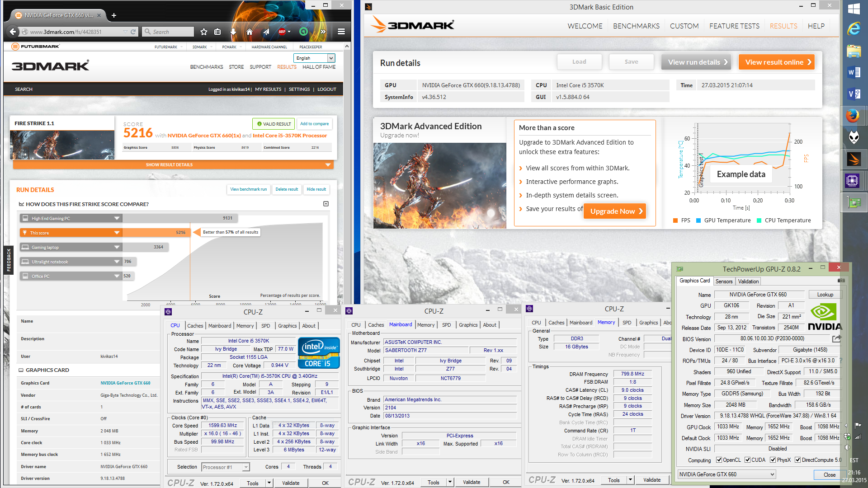Click the BIOS export share icon in GPU-Z
The height and width of the screenshot is (488, 868).
[837, 338]
